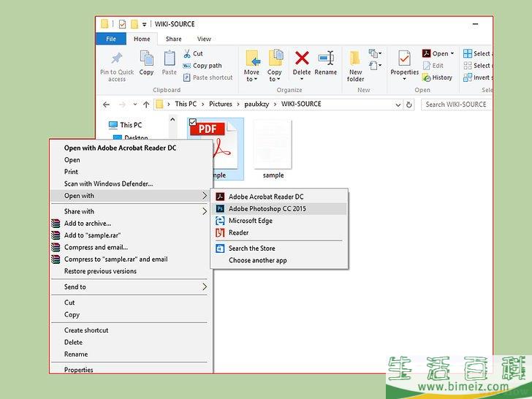Click WIKI-SOURCE in the address path

[x=301, y=104]
